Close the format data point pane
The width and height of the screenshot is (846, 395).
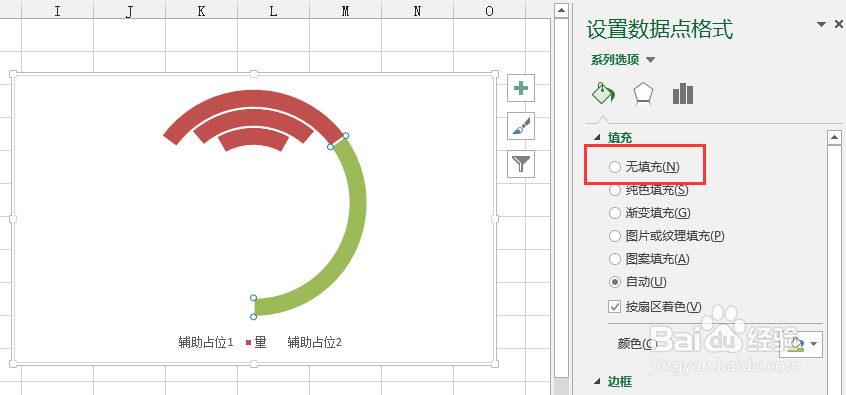coord(838,24)
